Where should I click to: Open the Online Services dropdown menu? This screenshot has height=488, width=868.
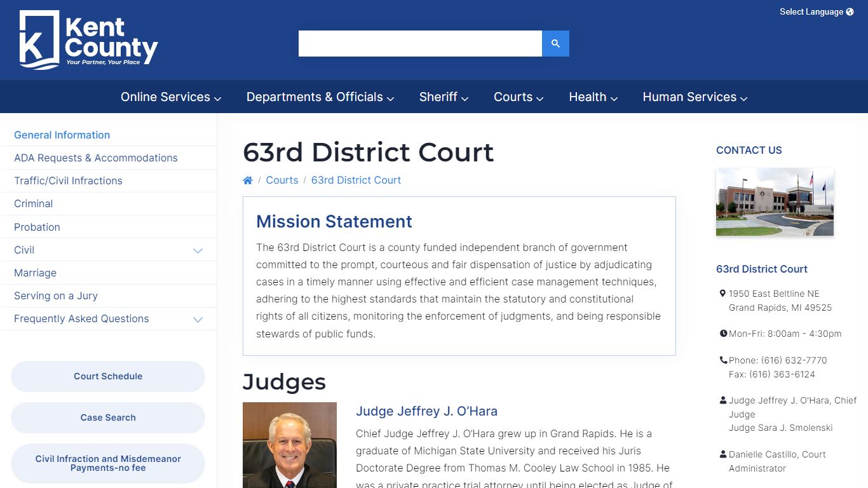[171, 97]
